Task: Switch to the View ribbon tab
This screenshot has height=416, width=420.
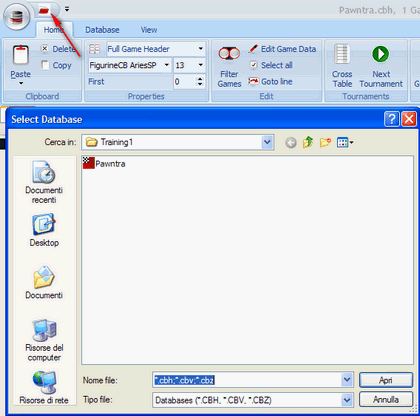Action: coord(149,30)
